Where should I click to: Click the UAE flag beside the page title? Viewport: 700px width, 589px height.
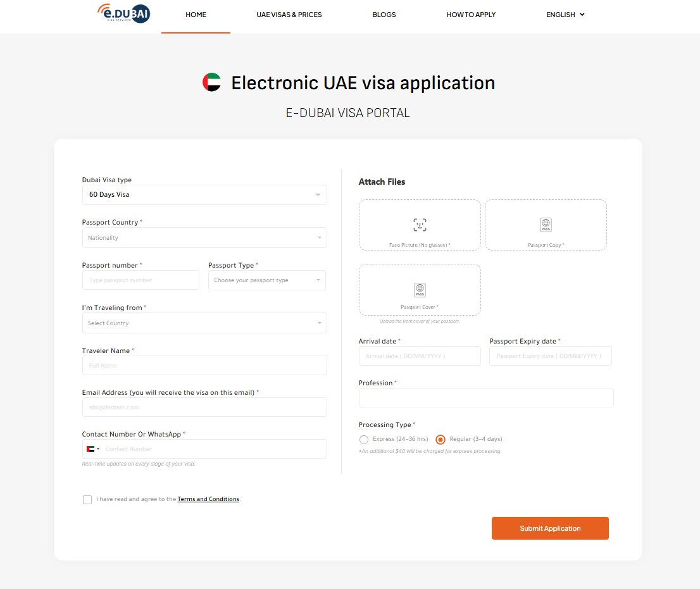pyautogui.click(x=211, y=82)
